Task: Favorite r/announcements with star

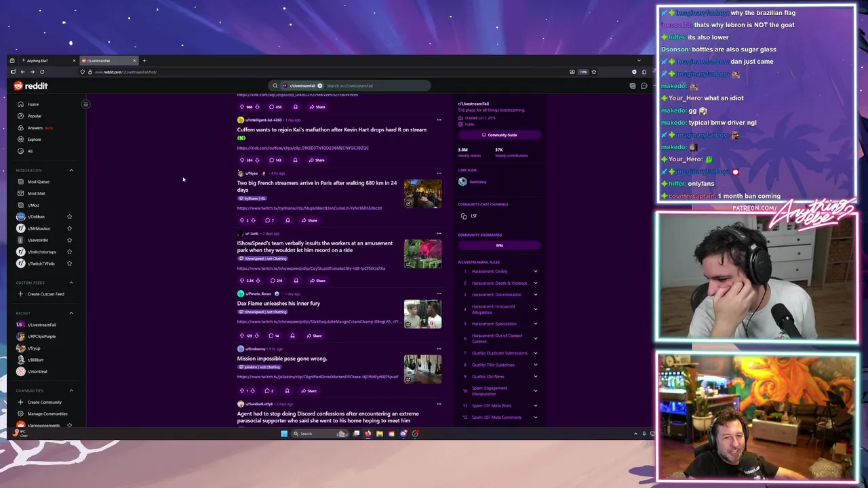Action: coord(69,425)
